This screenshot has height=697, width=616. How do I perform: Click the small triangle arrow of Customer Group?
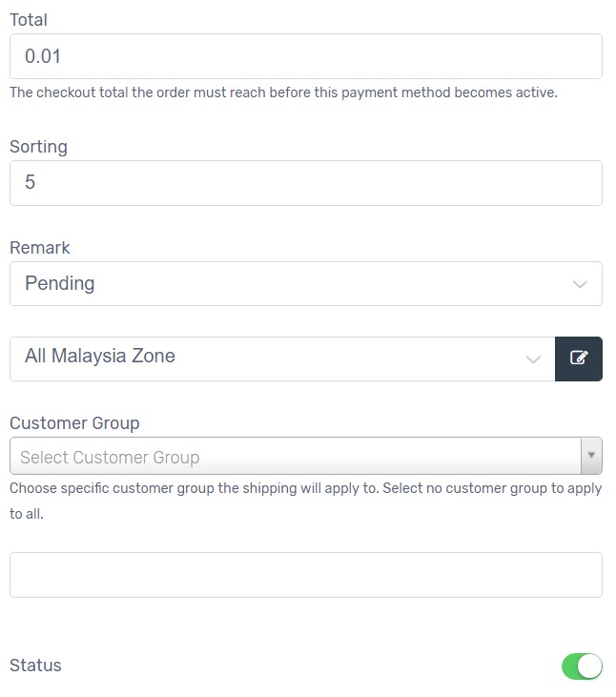[591, 455]
